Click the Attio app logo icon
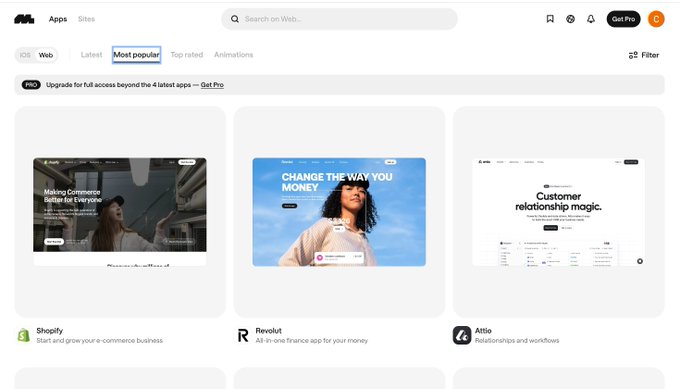 [462, 335]
